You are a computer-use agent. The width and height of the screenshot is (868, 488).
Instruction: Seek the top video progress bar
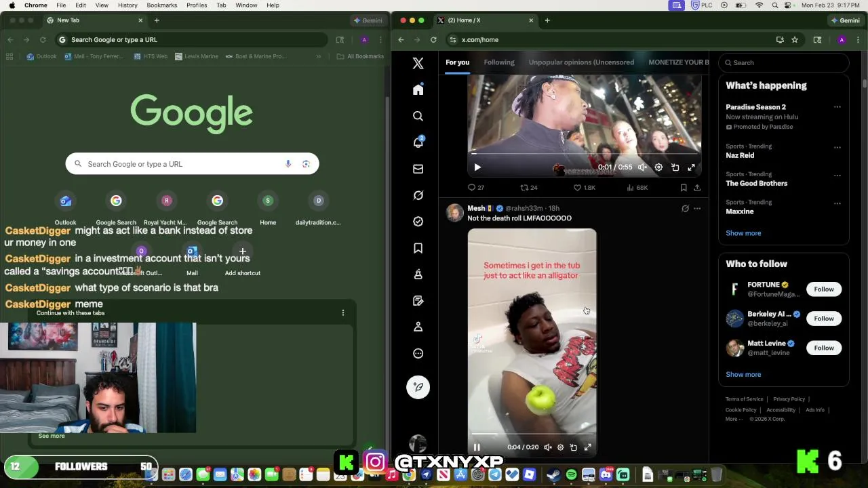586,154
